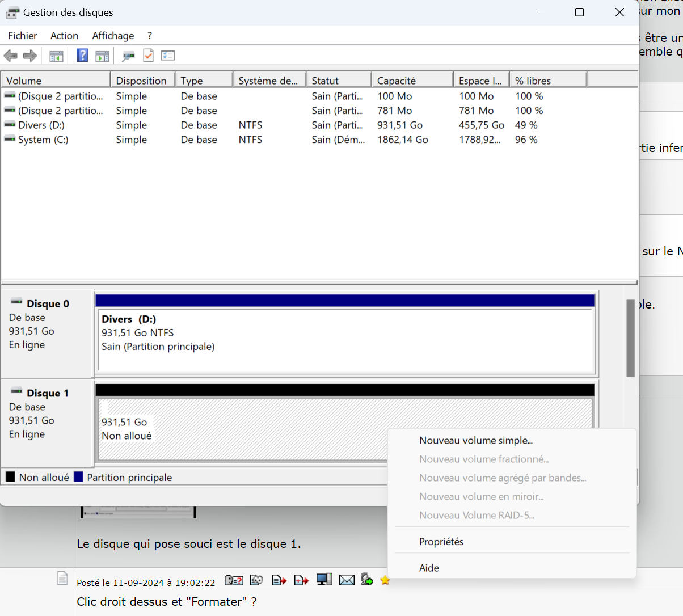Click the yellow star icon in the post
The image size is (683, 616).
[x=385, y=580]
